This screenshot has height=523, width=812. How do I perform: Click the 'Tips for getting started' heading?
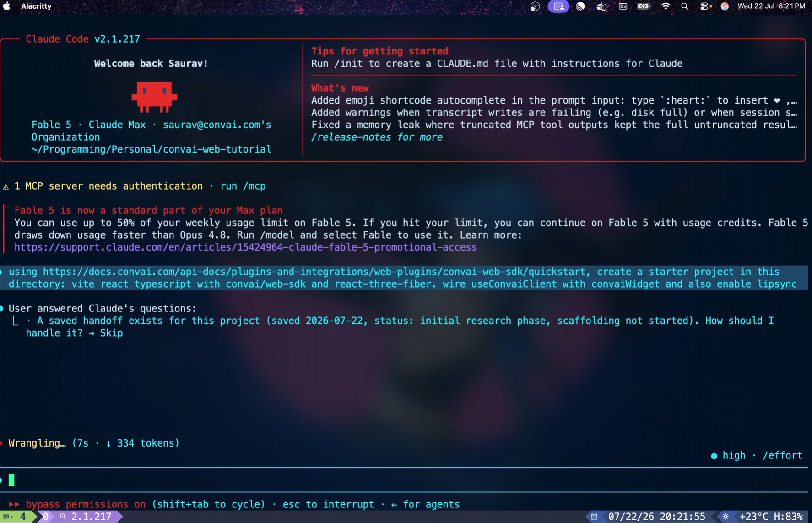(x=380, y=51)
